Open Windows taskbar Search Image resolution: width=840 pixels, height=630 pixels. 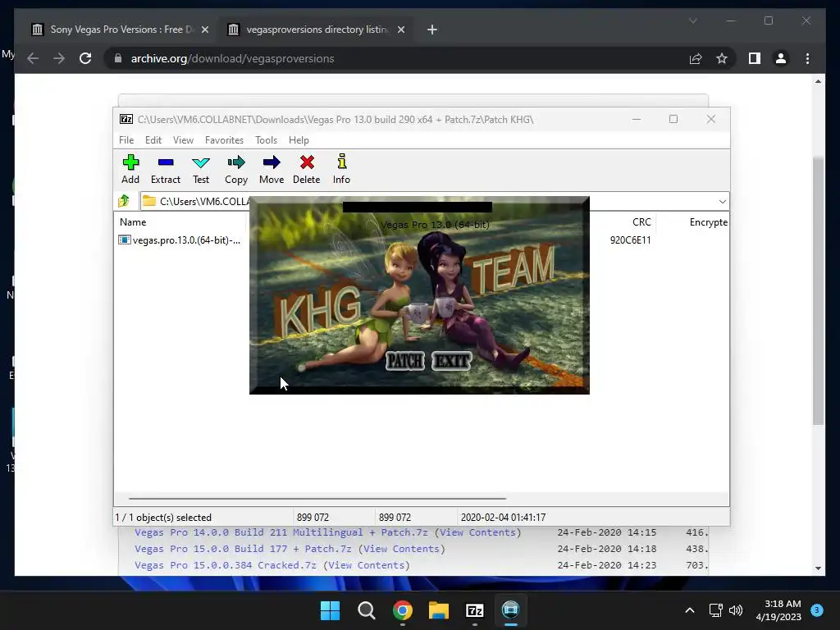point(367,610)
